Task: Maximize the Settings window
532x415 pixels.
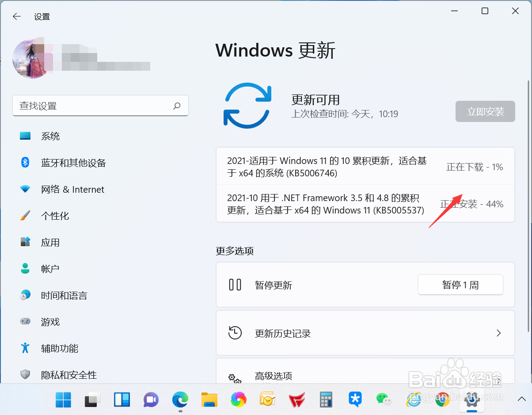Action: pos(485,11)
